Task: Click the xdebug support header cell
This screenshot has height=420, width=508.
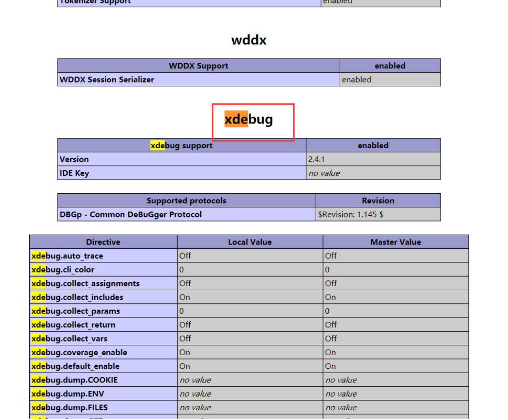Action: coord(181,145)
